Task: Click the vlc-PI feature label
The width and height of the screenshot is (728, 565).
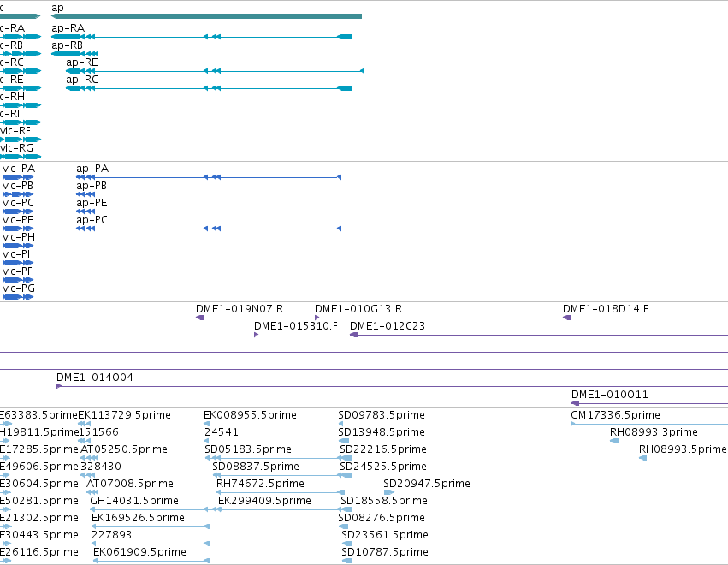Action: coord(16,254)
